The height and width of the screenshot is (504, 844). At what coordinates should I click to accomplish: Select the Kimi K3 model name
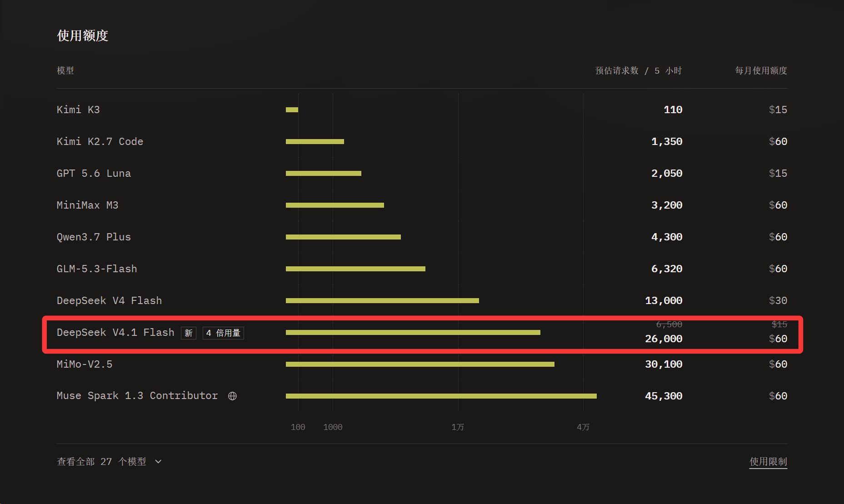(x=78, y=110)
